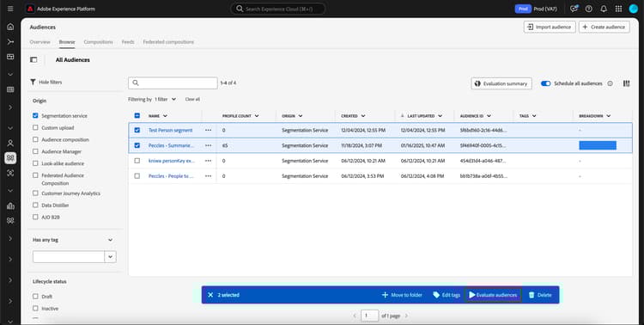Open more actions for kniwa personKey row
This screenshot has width=644, height=325.
click(x=209, y=161)
